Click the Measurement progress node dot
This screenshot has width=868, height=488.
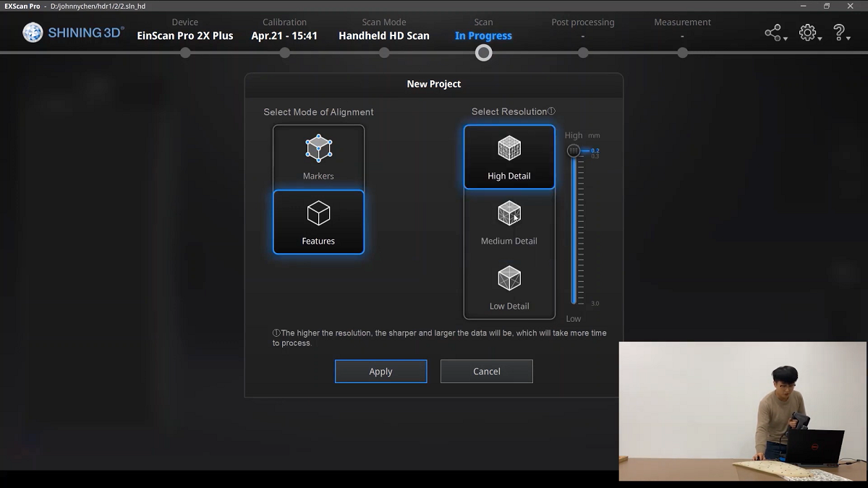[x=683, y=53]
